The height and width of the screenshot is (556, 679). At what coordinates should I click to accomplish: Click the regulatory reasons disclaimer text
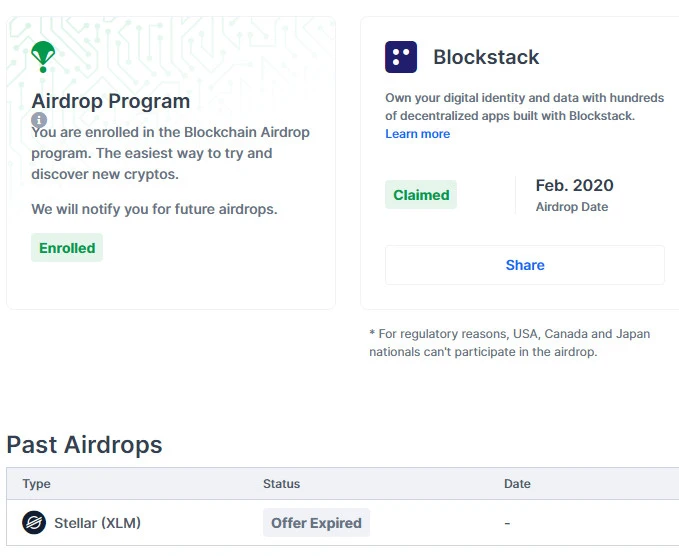point(509,343)
